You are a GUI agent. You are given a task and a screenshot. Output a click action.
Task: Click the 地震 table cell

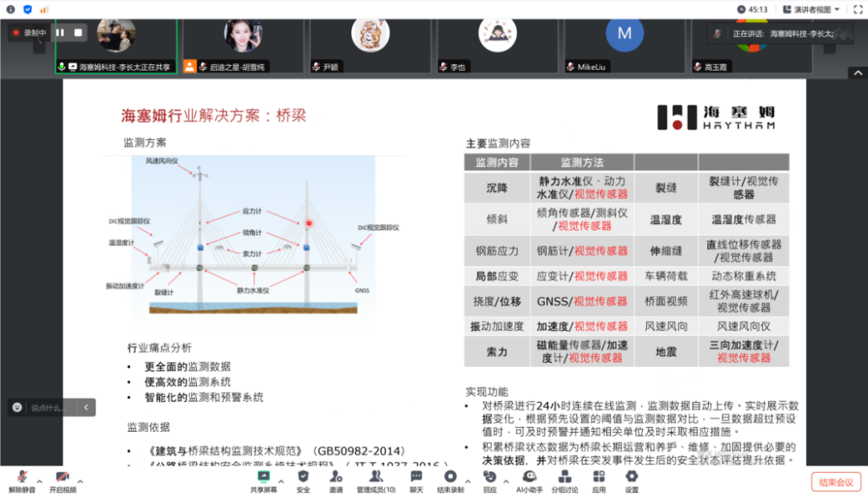pyautogui.click(x=666, y=351)
